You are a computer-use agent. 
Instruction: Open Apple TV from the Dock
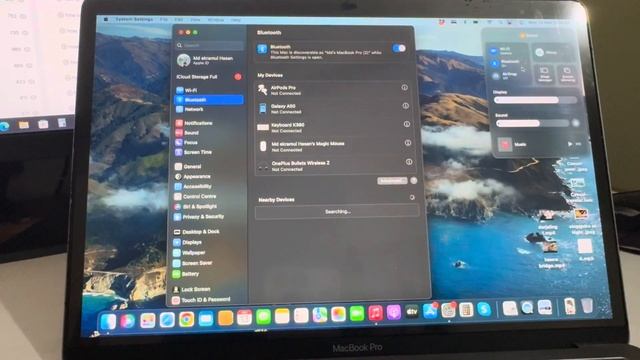[412, 312]
